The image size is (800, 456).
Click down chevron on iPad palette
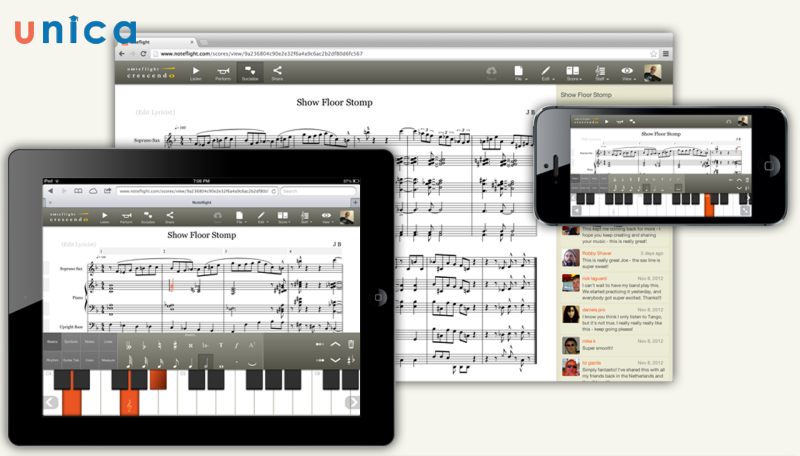335,360
